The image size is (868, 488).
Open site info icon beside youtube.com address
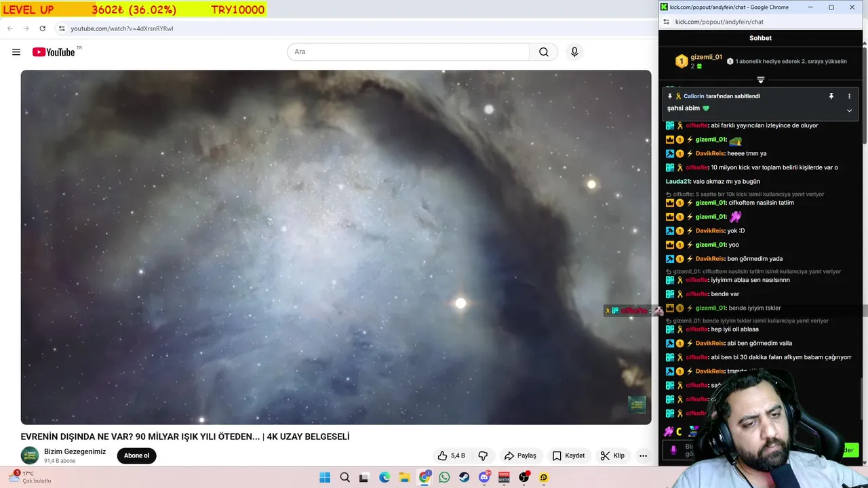point(62,28)
